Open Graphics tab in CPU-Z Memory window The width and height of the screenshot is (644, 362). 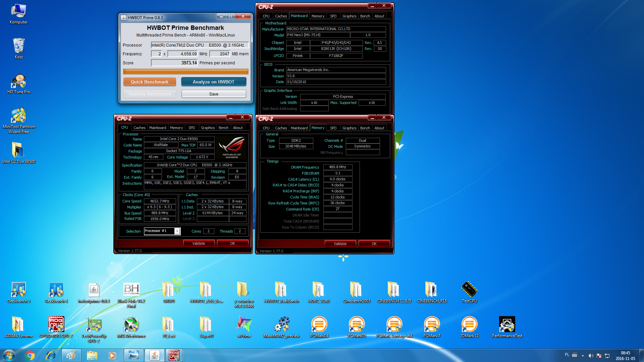tap(349, 128)
